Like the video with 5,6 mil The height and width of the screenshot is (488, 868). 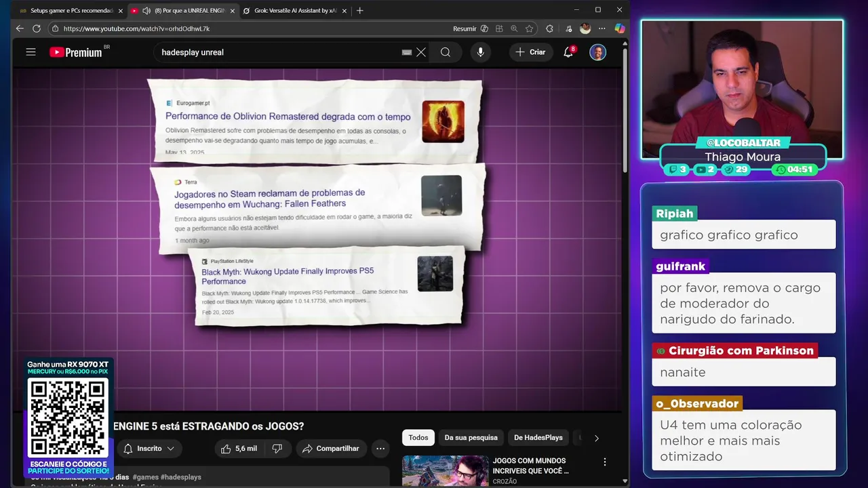[239, 449]
